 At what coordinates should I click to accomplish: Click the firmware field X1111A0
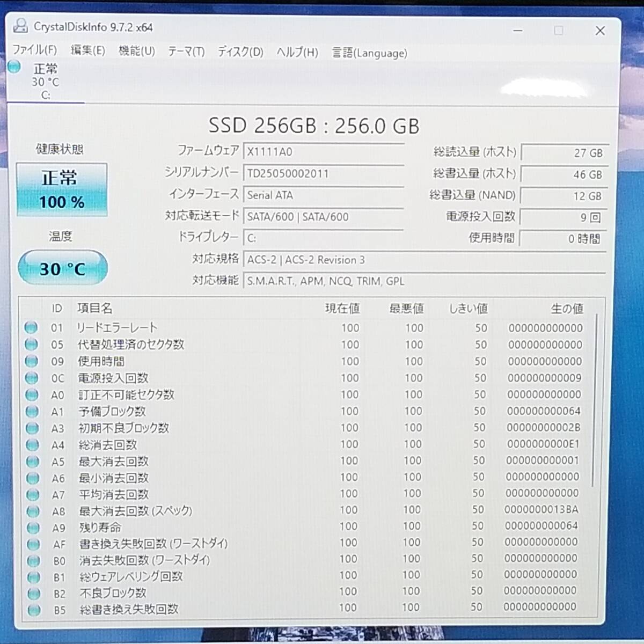324,152
